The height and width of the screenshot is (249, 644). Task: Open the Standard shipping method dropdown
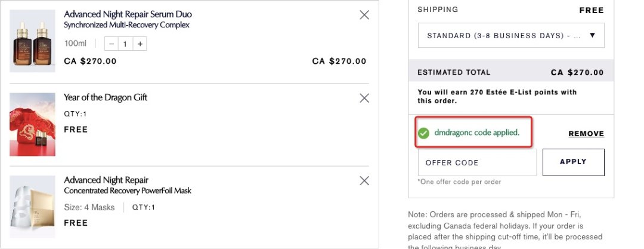click(x=504, y=36)
